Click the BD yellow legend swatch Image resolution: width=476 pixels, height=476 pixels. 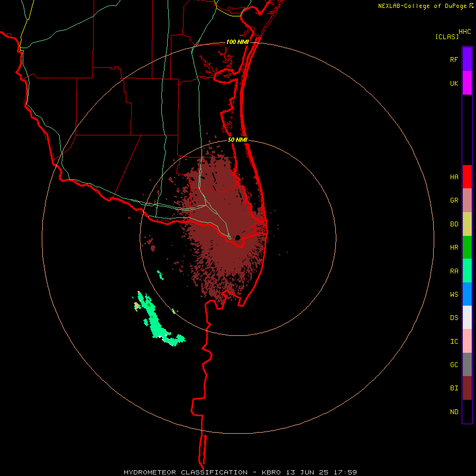(467, 224)
